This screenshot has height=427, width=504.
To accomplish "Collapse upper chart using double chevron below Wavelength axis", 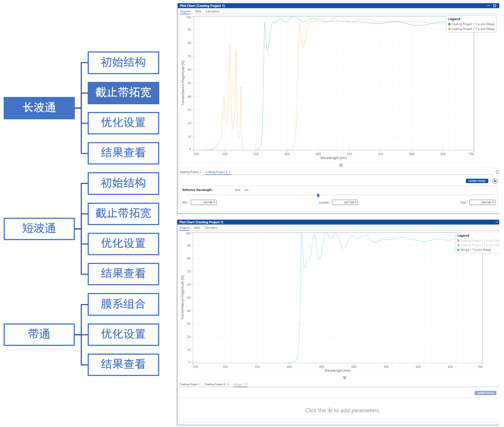I will coord(341,165).
